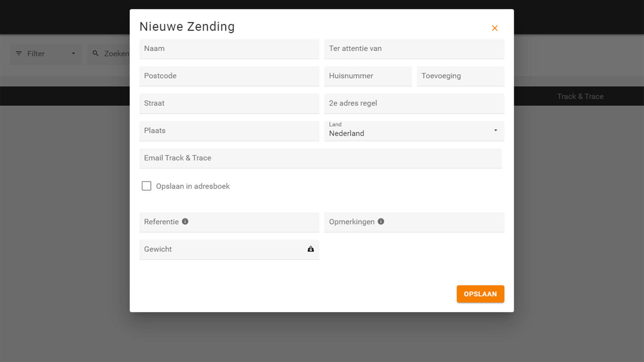The width and height of the screenshot is (644, 362).
Task: Click the weight icon in Gewicht field
Action: click(310, 249)
